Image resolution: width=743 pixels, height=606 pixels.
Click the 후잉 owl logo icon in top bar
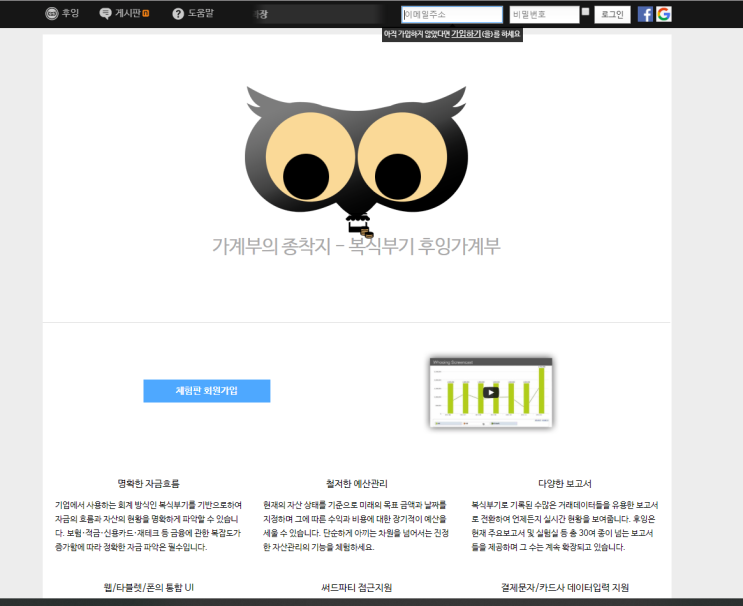click(51, 14)
